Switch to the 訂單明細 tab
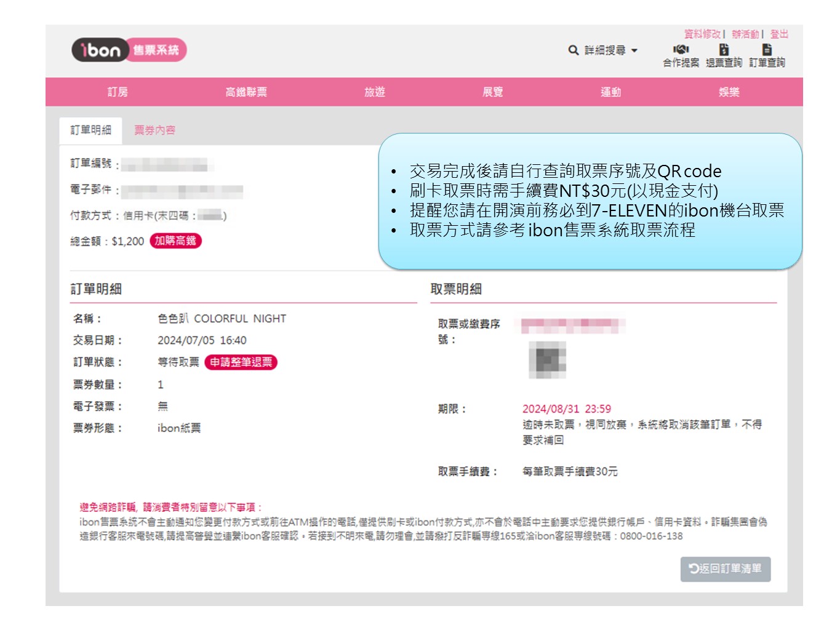Image resolution: width=840 pixels, height=630 pixels. pos(91,130)
